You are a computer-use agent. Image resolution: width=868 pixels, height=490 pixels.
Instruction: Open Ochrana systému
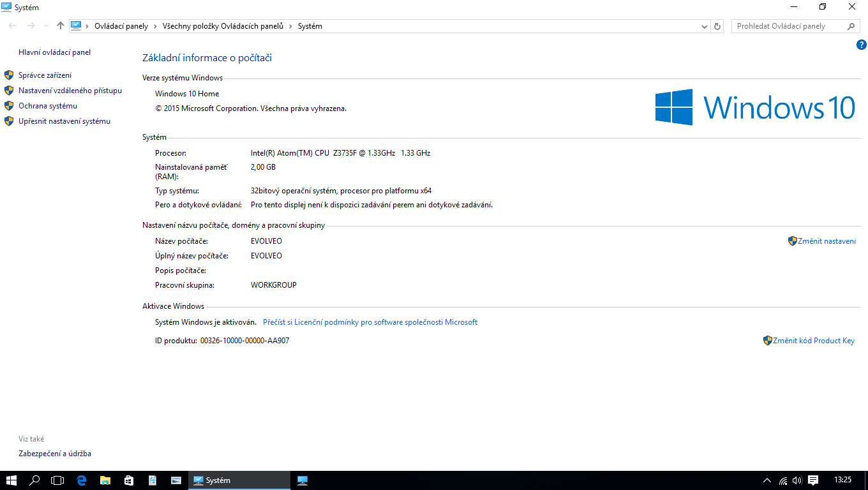coord(48,106)
